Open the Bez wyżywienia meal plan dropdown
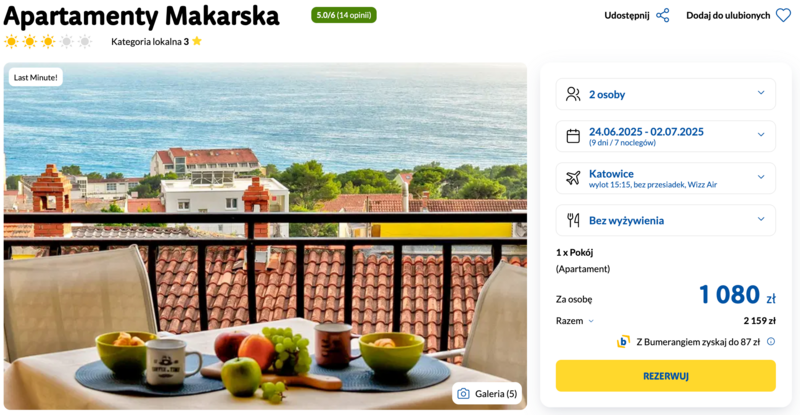800x415 pixels. tap(665, 220)
